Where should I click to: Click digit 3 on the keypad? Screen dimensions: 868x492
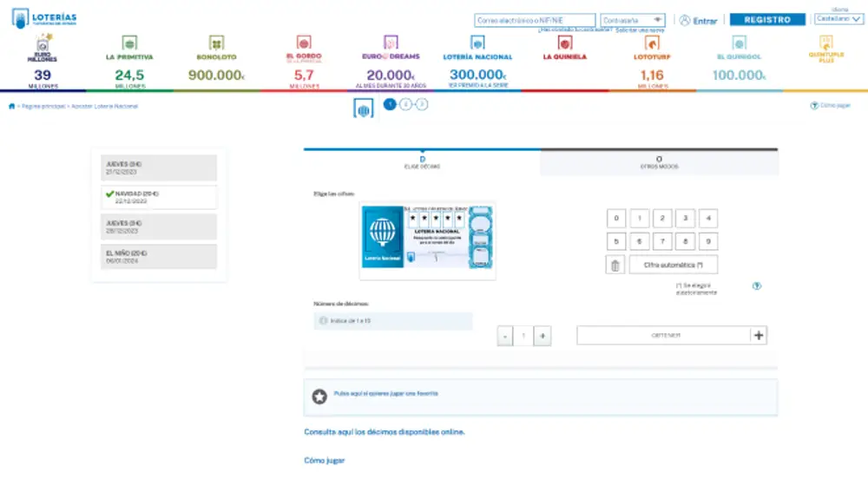tap(686, 218)
